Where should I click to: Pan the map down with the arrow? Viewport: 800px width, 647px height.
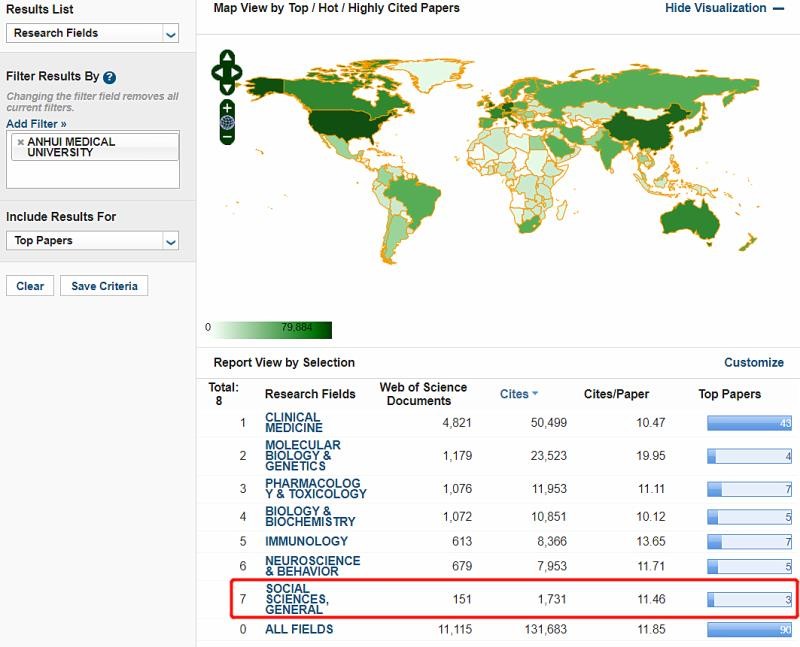(227, 87)
